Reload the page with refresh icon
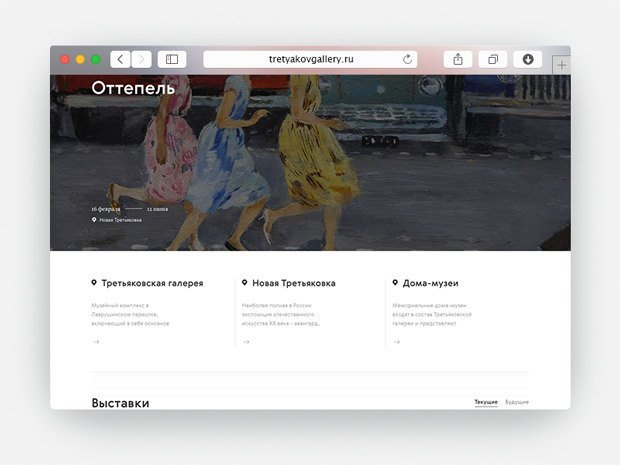This screenshot has width=620, height=465. [x=407, y=60]
